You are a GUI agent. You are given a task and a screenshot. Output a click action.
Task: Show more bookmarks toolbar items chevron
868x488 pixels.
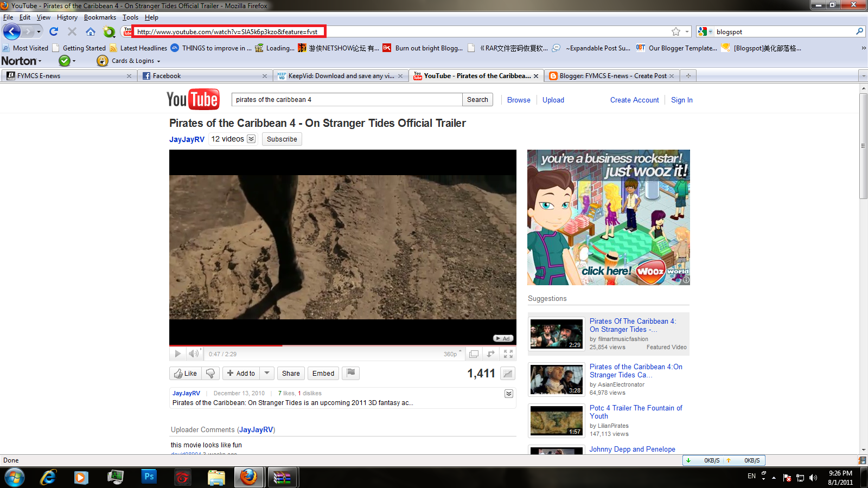pos(864,48)
